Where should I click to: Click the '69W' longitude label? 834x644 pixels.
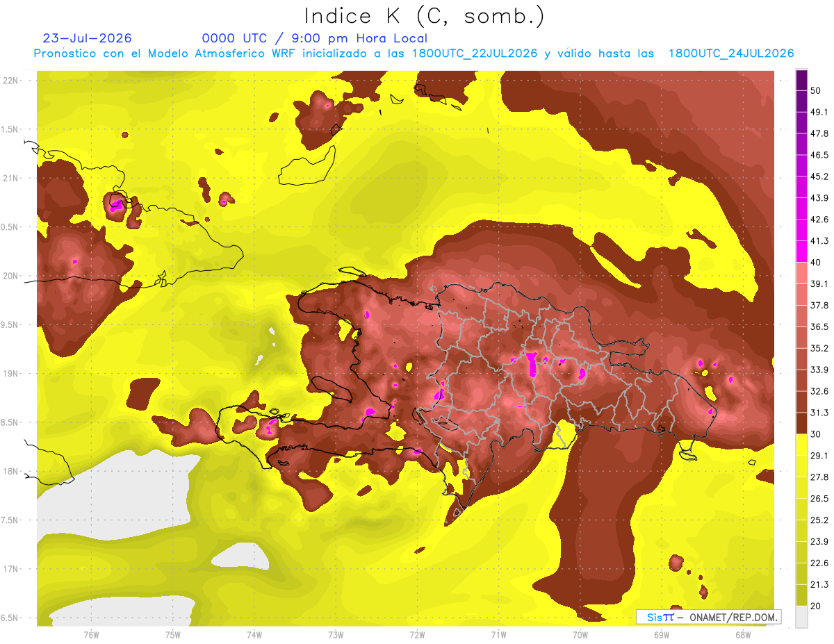662,635
